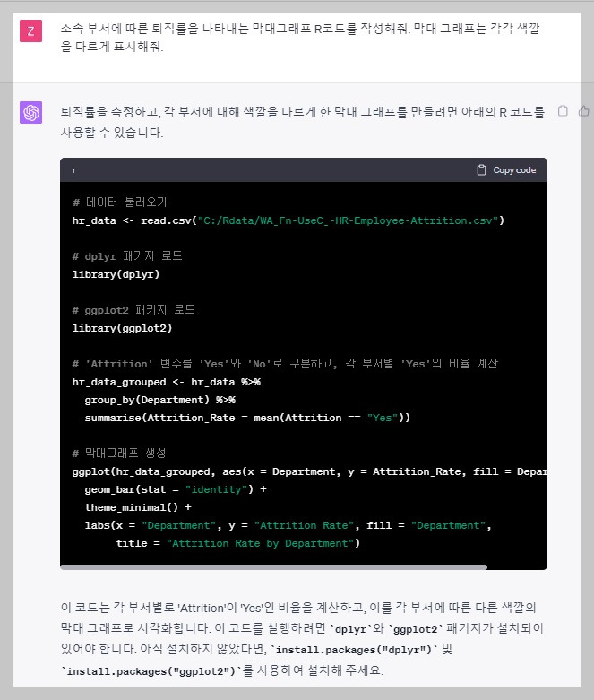Click the pink Z user avatar
594x700 pixels.
tap(30, 30)
